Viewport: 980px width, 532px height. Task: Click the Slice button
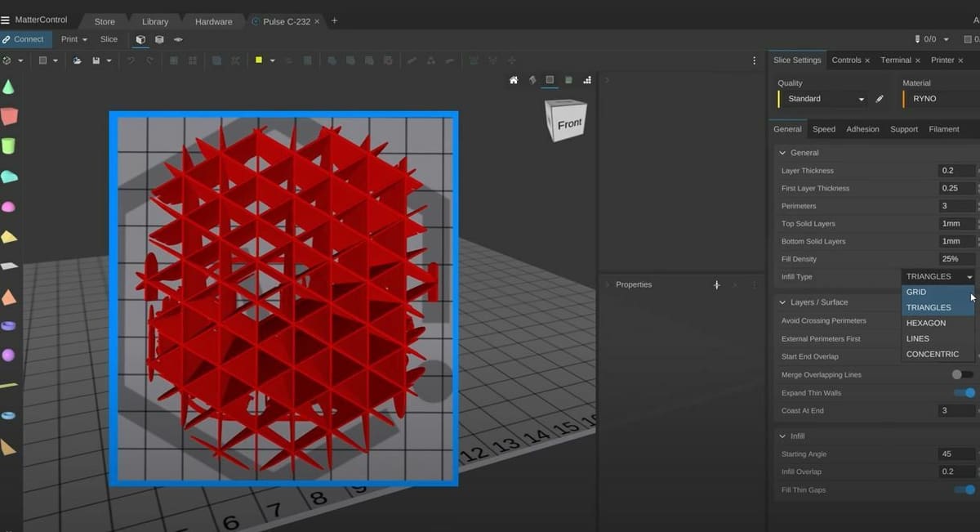[109, 39]
